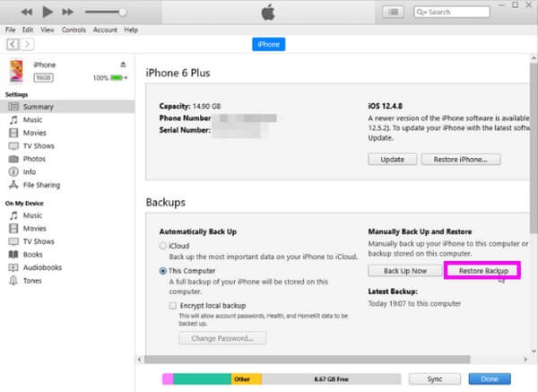Click the 8.67 GB Free storage segment
Screen dimensions: 538x392
click(x=332, y=379)
